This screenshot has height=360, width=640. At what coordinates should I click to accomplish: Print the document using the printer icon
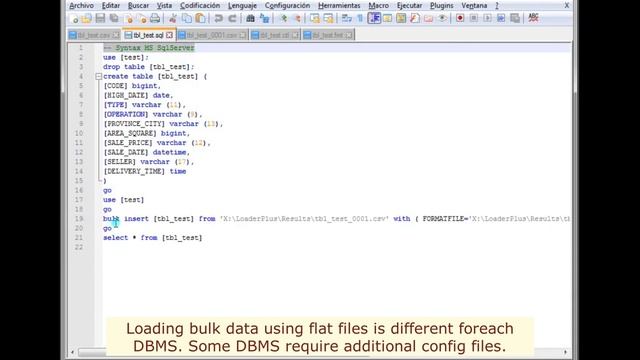click(x=155, y=18)
